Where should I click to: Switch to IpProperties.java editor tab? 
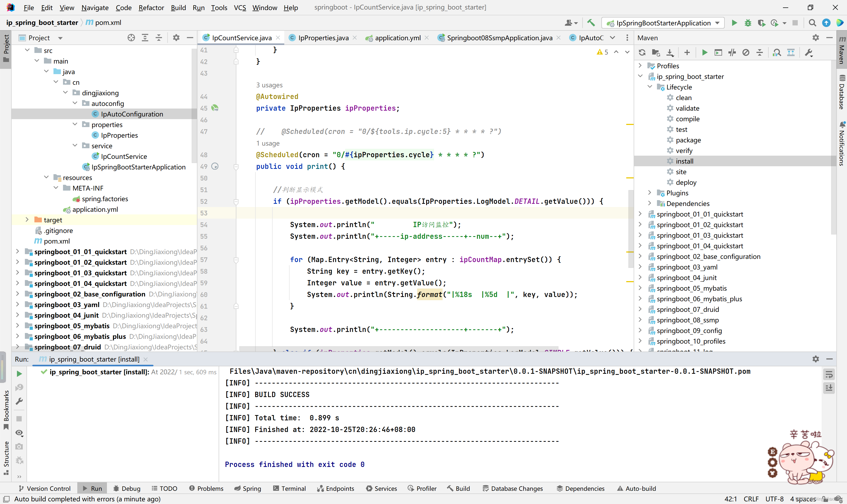coord(323,38)
